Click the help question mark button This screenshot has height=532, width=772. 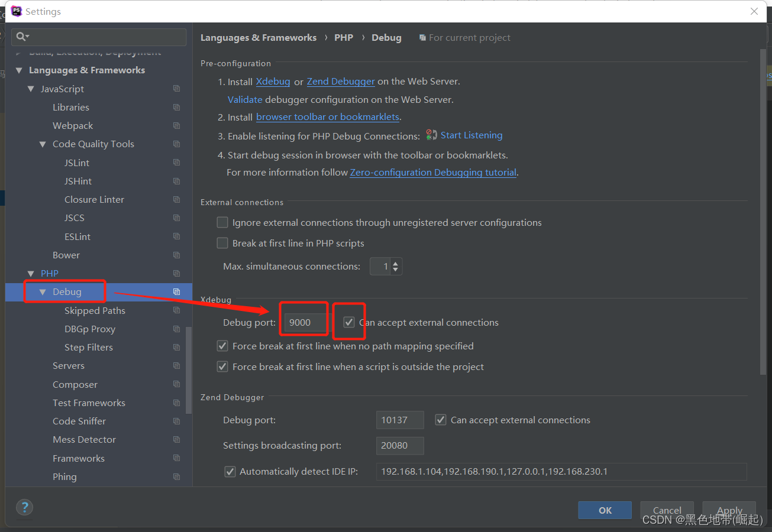(24, 507)
